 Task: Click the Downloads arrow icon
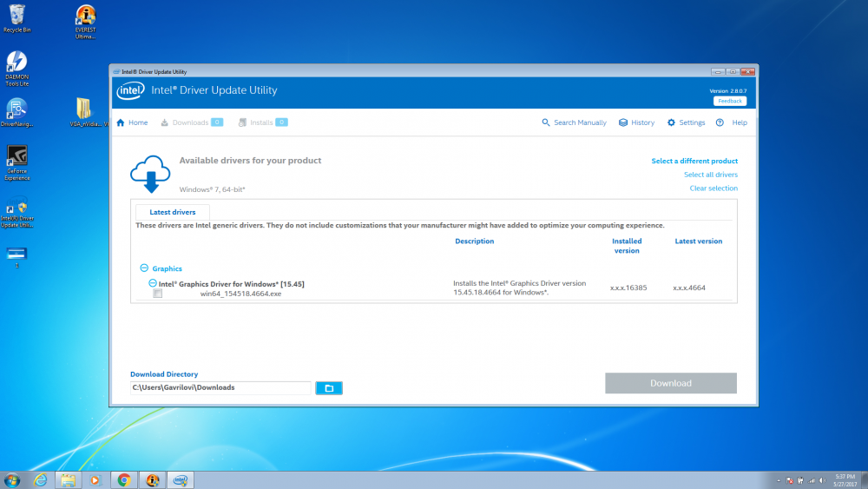pos(164,122)
